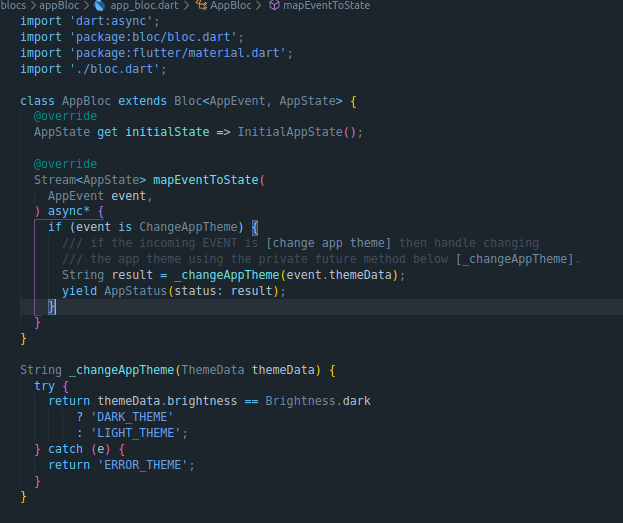Click Bloc<AppEvent, AppState> generic type

[258, 101]
